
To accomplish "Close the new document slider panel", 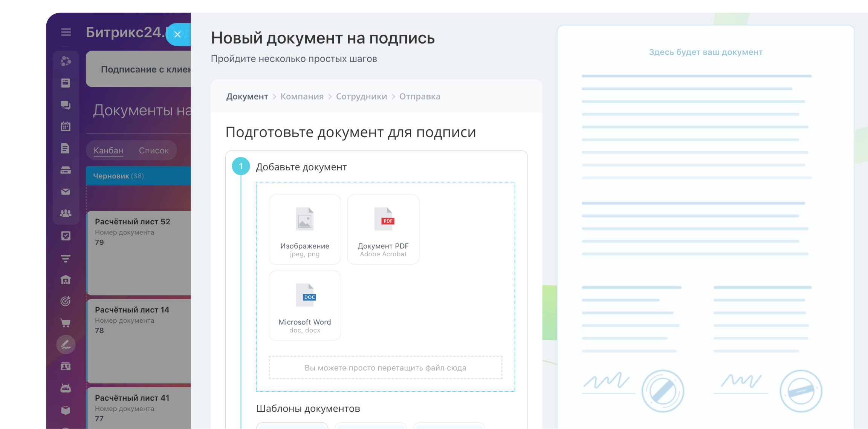I will tap(178, 35).
